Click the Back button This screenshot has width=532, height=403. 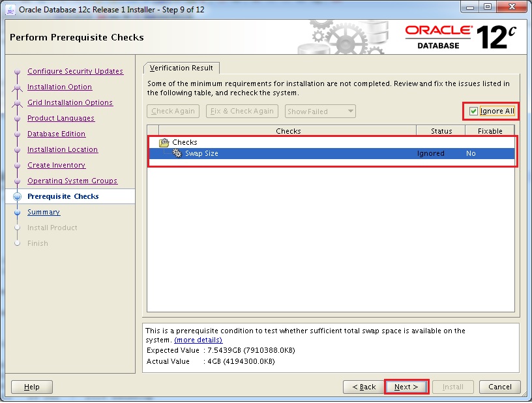click(363, 387)
